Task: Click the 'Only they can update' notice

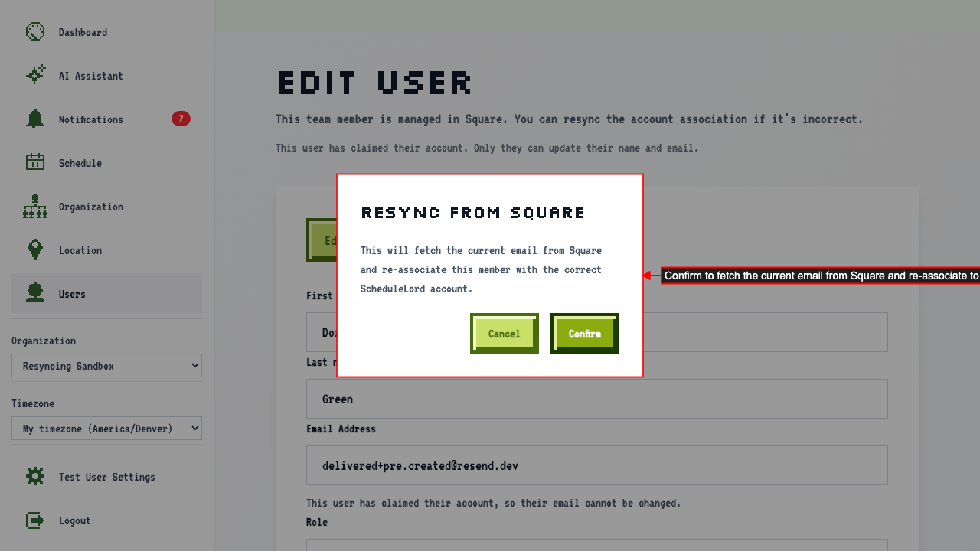Action: click(x=487, y=148)
